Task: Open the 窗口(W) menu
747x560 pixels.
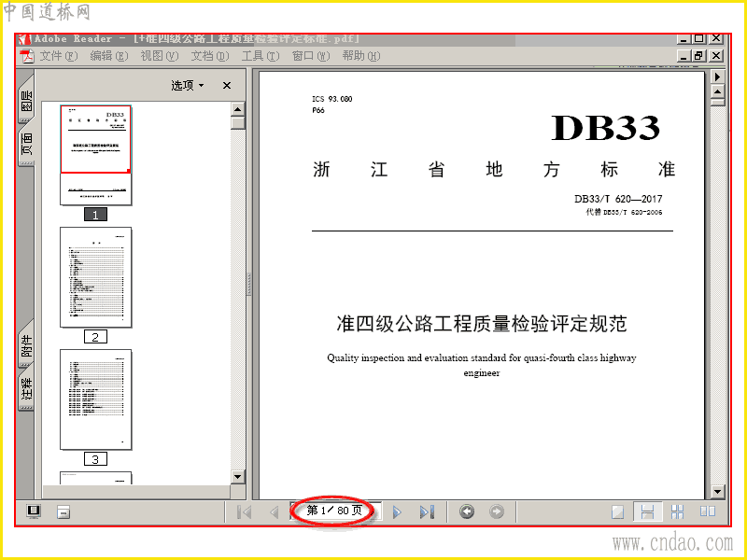Action: pyautogui.click(x=311, y=56)
